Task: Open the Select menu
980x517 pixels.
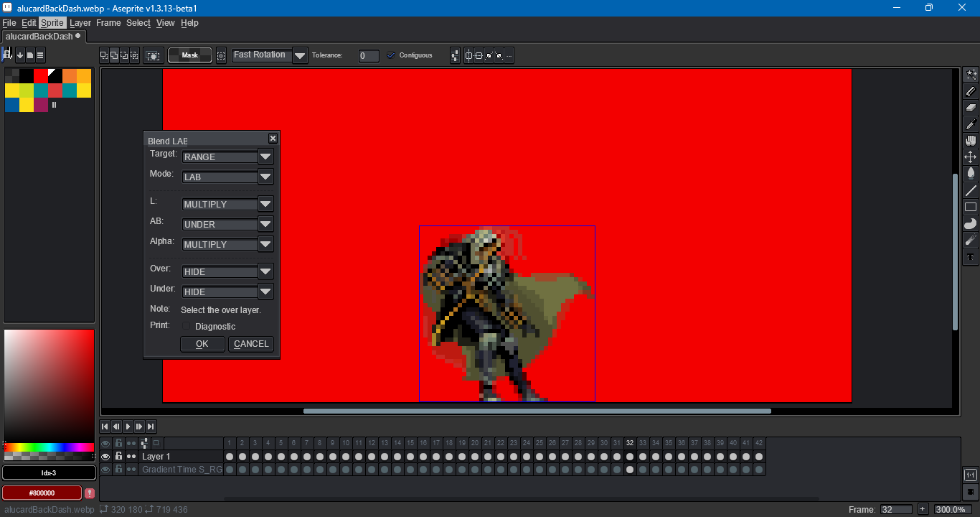Action: [138, 23]
